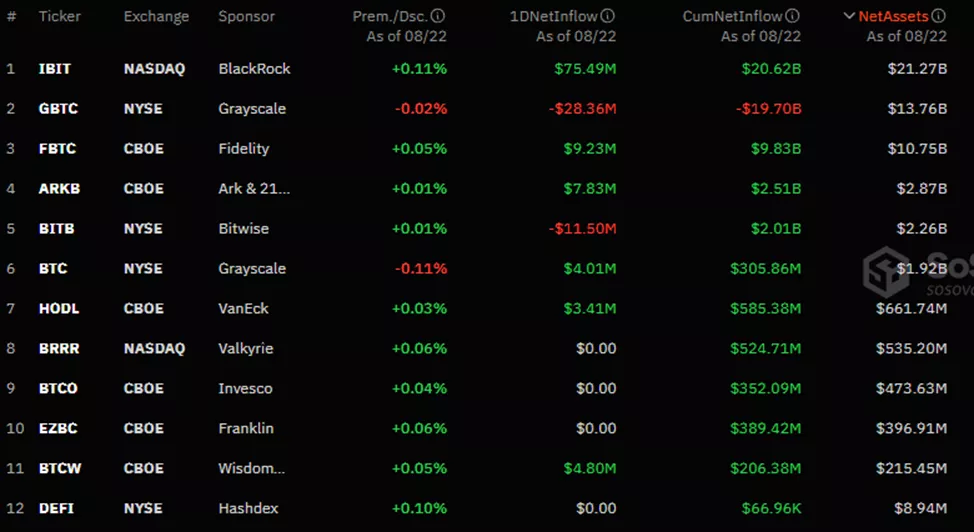Sort by the CumNetInflow column header
The width and height of the screenshot is (974, 532).
[732, 17]
